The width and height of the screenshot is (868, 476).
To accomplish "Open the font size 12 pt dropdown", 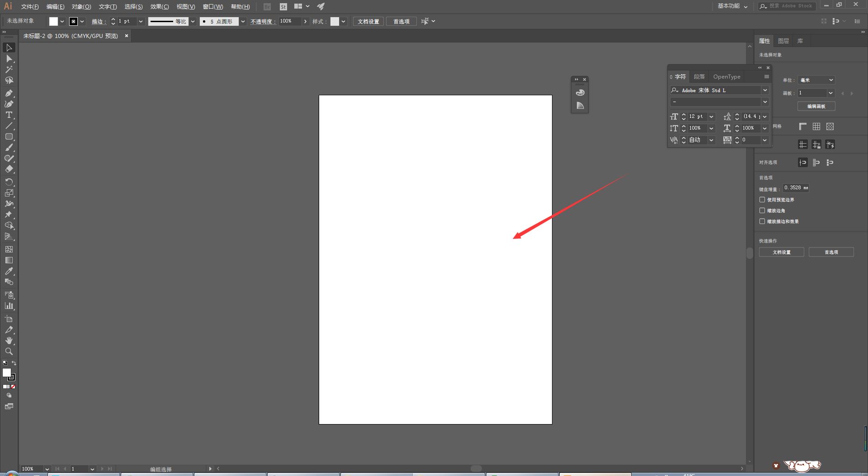I will click(x=711, y=117).
